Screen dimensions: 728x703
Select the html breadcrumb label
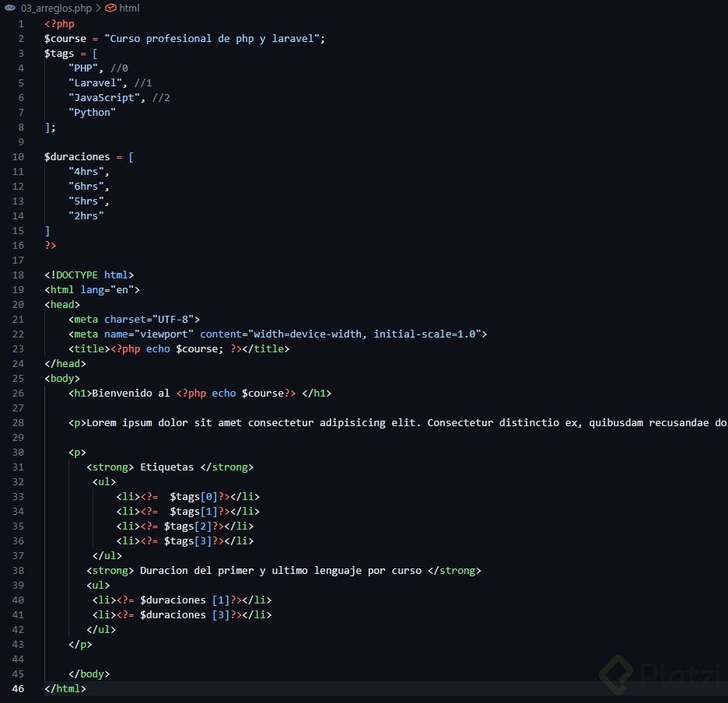tap(129, 8)
